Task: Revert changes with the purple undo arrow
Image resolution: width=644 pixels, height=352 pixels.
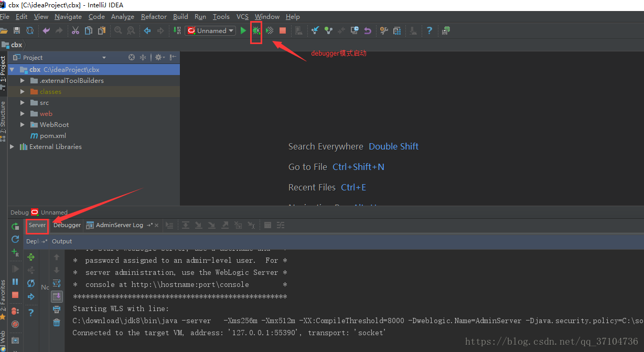Action: (x=368, y=30)
